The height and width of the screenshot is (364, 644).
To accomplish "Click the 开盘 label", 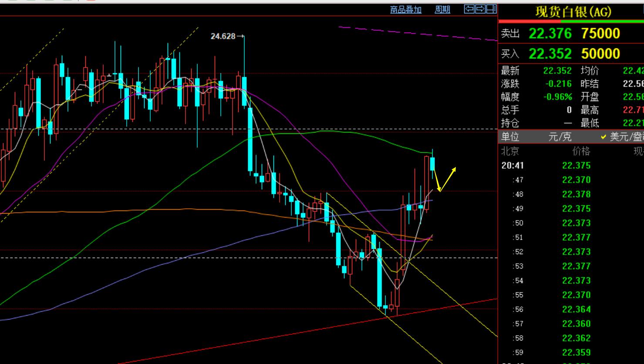I will [x=590, y=97].
